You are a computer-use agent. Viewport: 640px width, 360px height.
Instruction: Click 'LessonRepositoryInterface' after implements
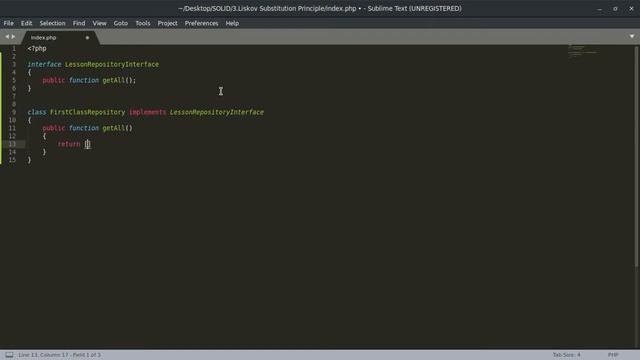point(217,112)
